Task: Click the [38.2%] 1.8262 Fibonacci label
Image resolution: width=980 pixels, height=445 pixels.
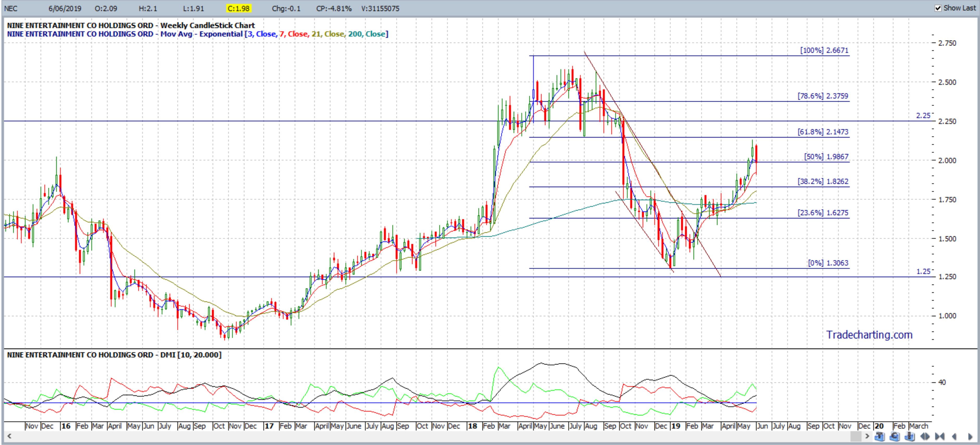Action: (823, 181)
